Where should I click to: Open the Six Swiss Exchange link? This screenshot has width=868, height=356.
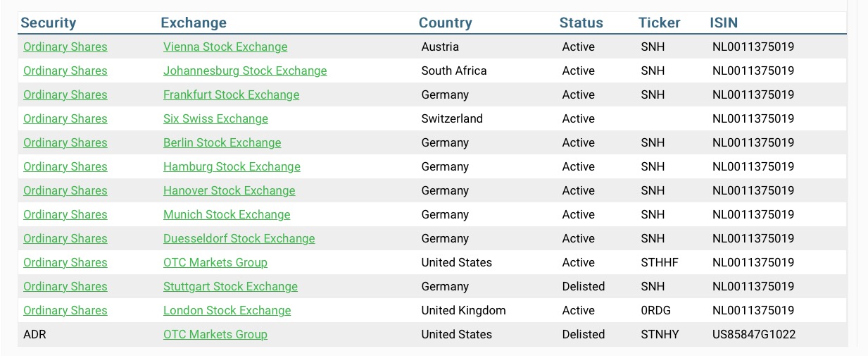[x=215, y=119]
